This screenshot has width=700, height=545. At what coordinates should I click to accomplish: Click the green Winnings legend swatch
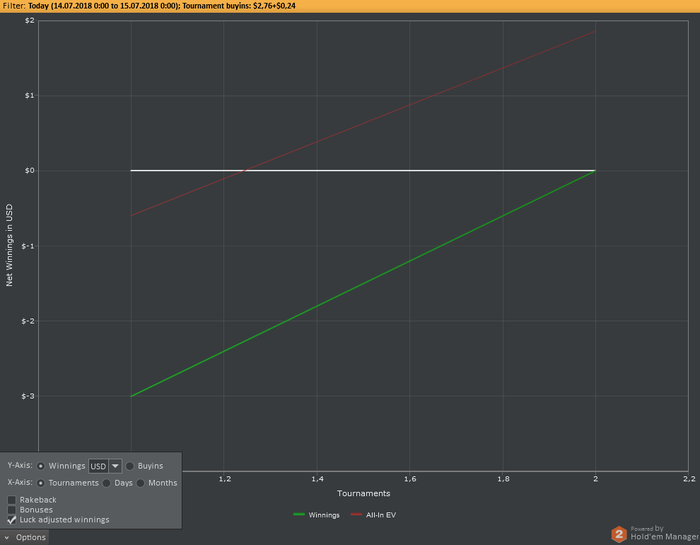(299, 515)
